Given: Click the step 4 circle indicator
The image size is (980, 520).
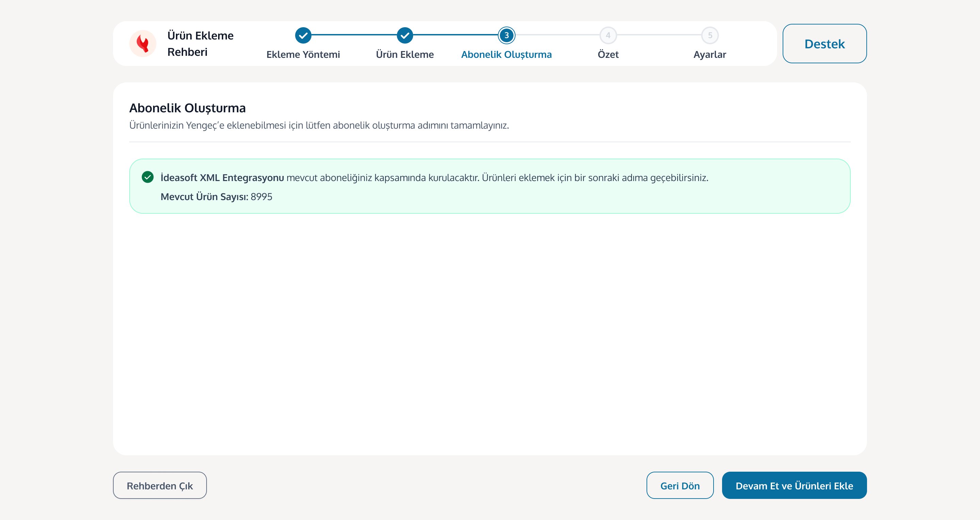Looking at the screenshot, I should (x=608, y=35).
